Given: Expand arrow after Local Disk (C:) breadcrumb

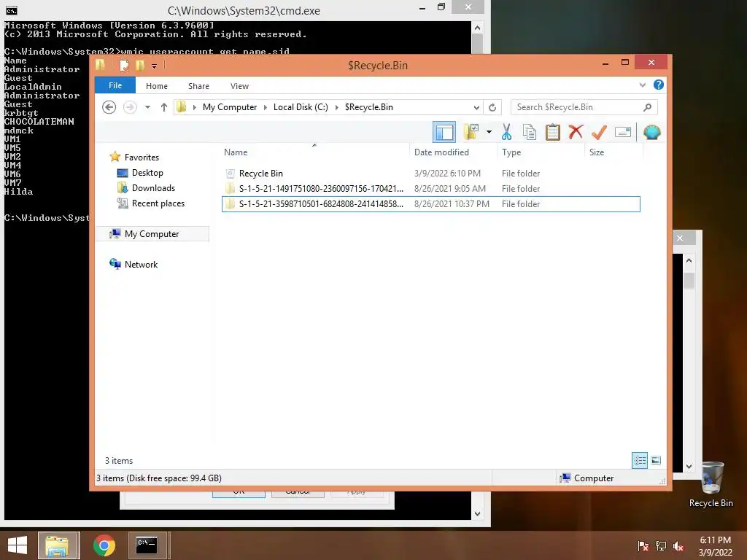Looking at the screenshot, I should tap(337, 107).
